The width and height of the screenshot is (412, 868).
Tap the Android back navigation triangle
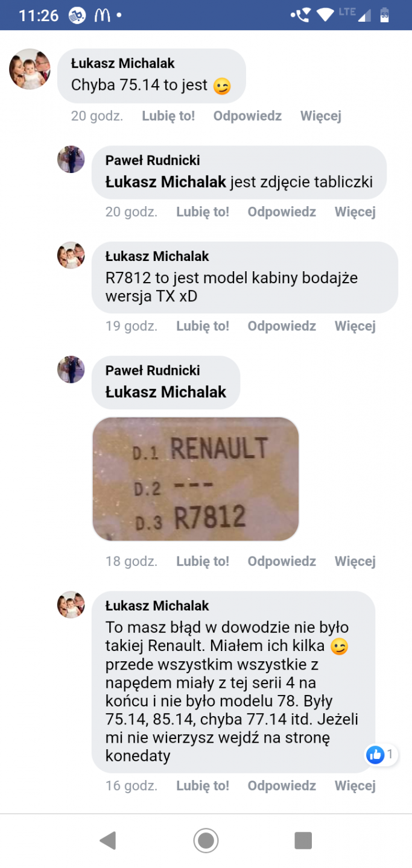[x=108, y=840]
